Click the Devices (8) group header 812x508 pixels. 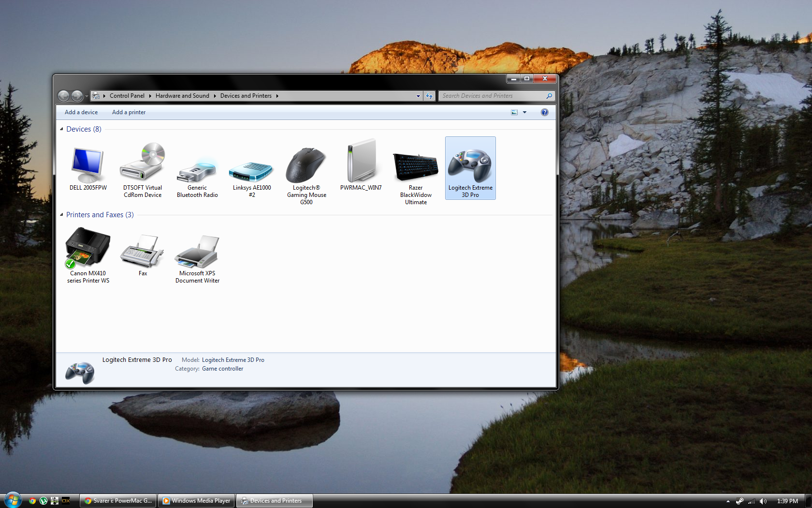tap(84, 129)
